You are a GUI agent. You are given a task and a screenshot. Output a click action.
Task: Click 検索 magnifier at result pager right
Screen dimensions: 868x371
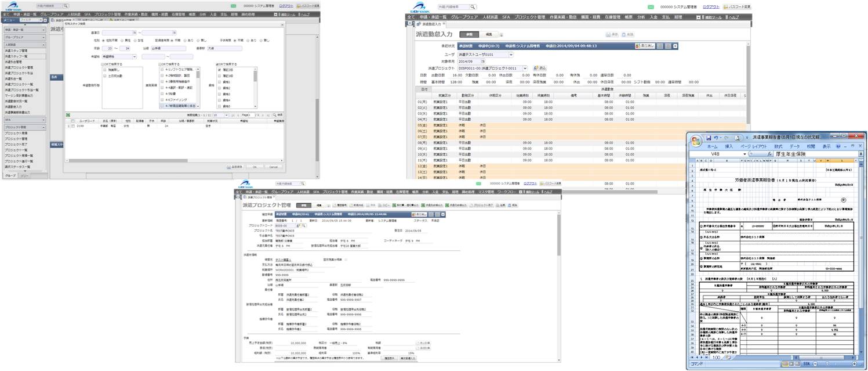(x=277, y=115)
